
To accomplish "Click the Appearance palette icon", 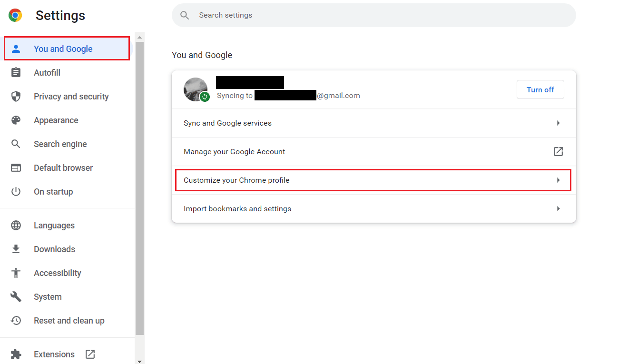I will (x=16, y=120).
